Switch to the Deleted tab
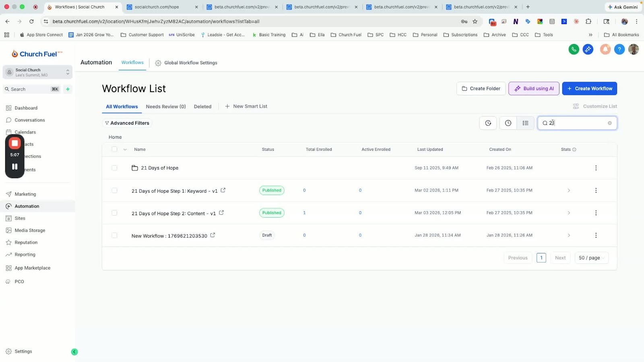 pos(202,107)
